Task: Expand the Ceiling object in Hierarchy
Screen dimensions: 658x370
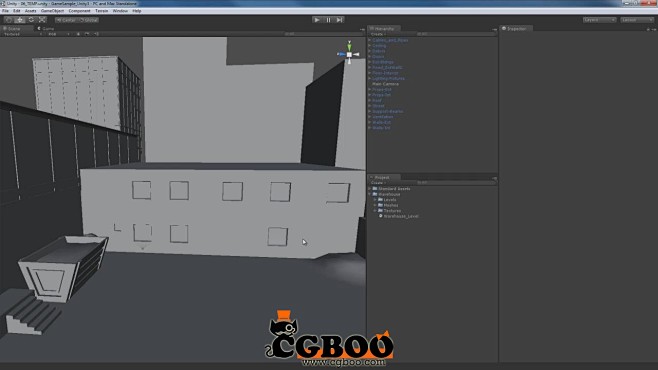Action: click(370, 46)
